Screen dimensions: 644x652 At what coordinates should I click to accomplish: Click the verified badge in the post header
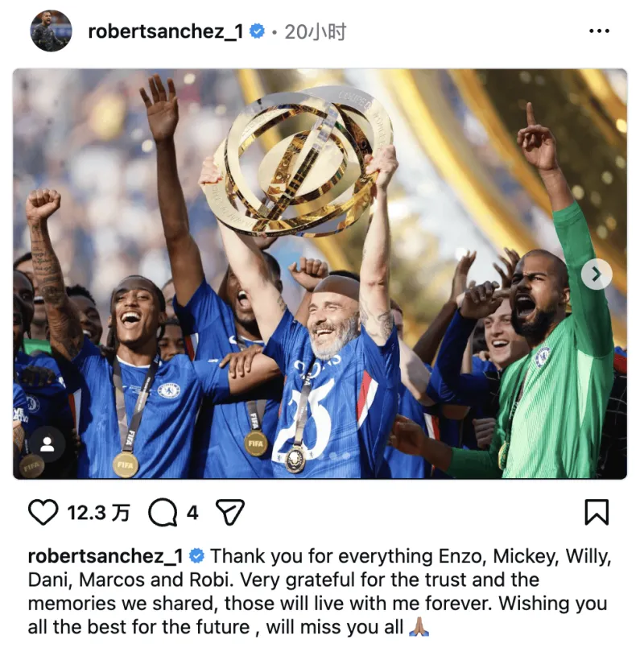coord(258,31)
